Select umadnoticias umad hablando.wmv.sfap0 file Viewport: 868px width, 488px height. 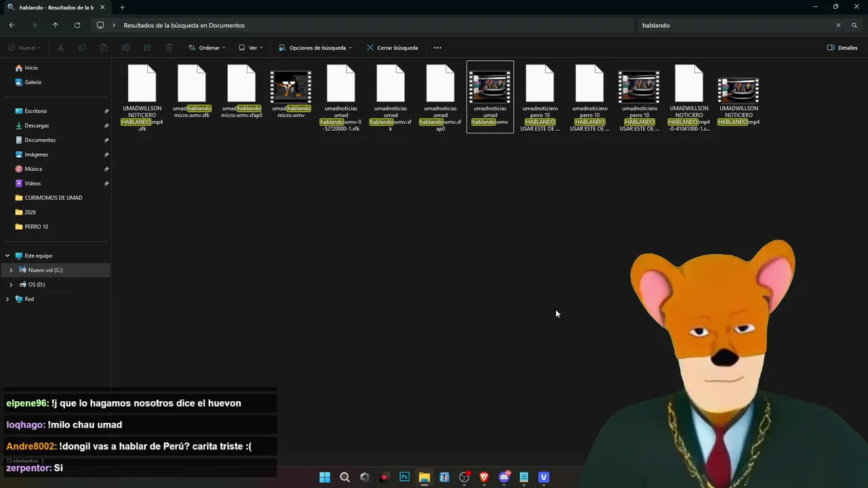(x=440, y=97)
